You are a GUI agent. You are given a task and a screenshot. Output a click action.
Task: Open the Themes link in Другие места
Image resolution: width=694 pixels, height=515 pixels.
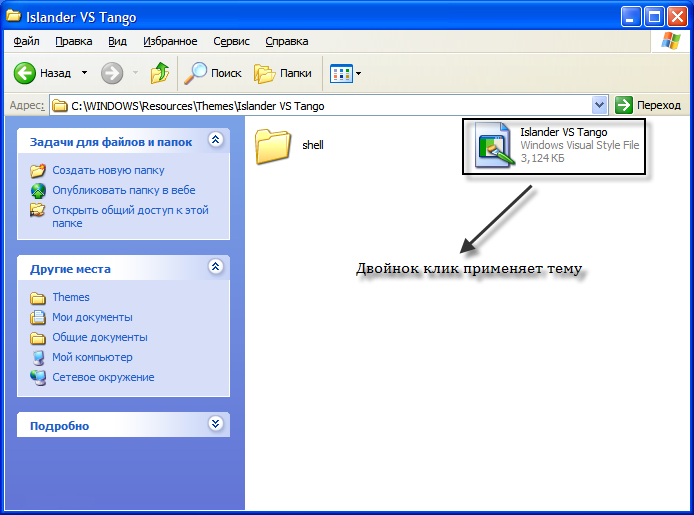pos(71,297)
